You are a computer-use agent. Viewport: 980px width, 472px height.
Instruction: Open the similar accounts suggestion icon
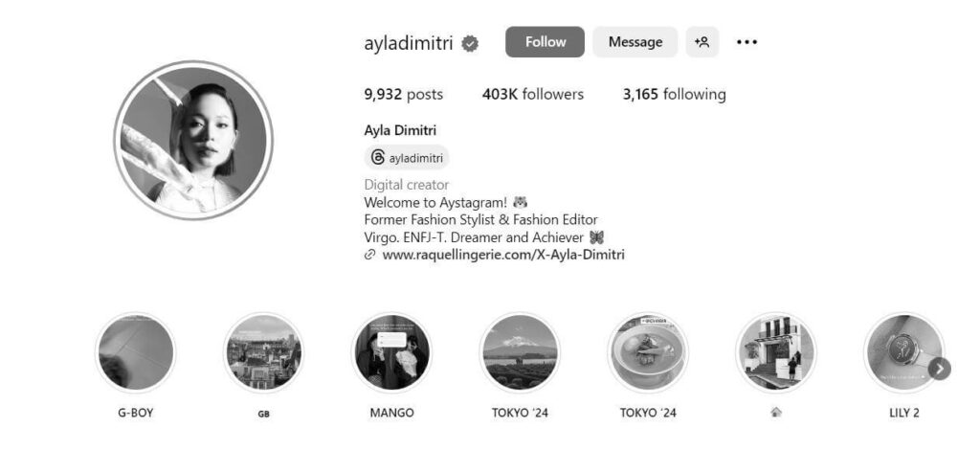tap(702, 42)
